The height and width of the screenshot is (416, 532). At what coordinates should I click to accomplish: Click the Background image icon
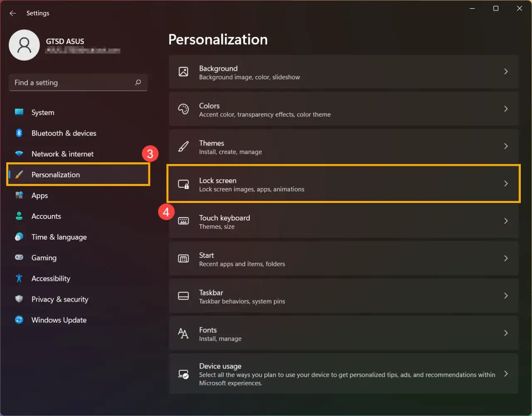tap(183, 72)
